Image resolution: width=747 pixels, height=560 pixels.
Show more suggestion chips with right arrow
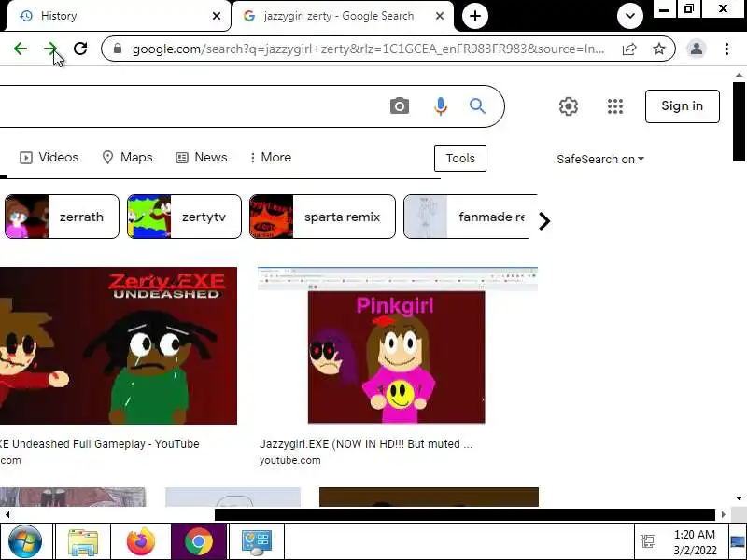544,221
